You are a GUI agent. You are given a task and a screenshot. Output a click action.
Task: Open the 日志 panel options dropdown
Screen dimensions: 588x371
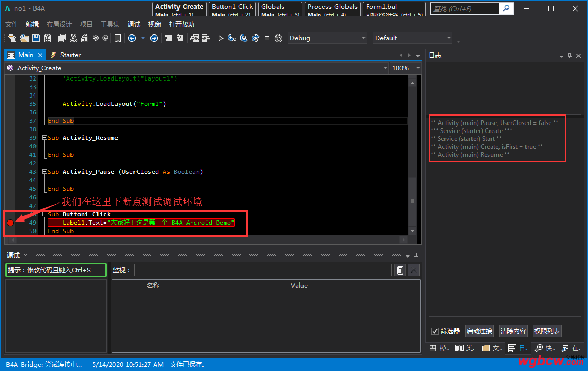[x=562, y=56]
